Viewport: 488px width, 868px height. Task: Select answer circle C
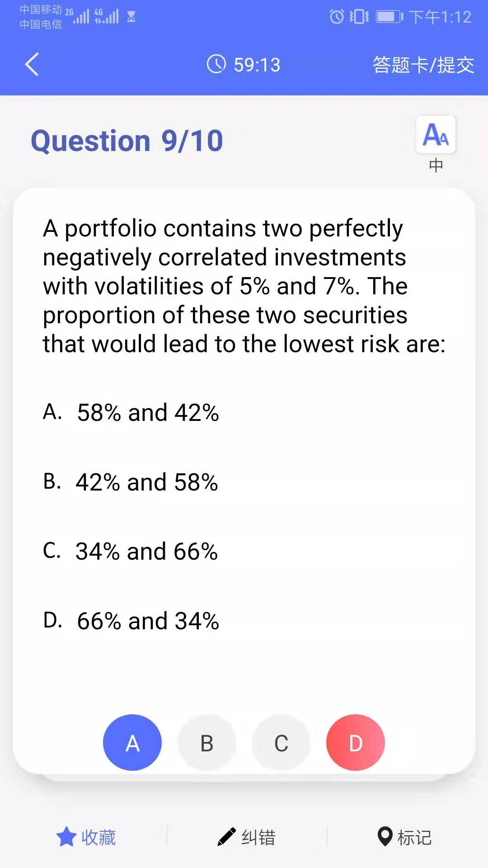tap(281, 743)
